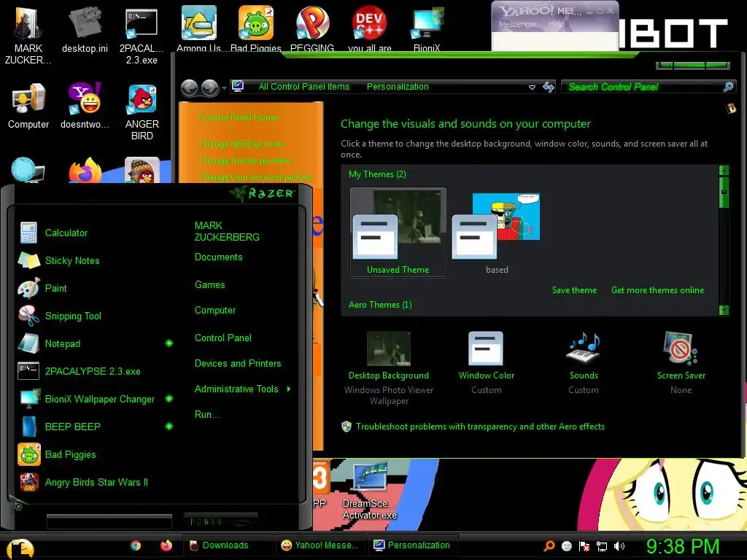
Task: Open MARK ZUCKERBERG user folder in start menu
Action: pyautogui.click(x=228, y=231)
